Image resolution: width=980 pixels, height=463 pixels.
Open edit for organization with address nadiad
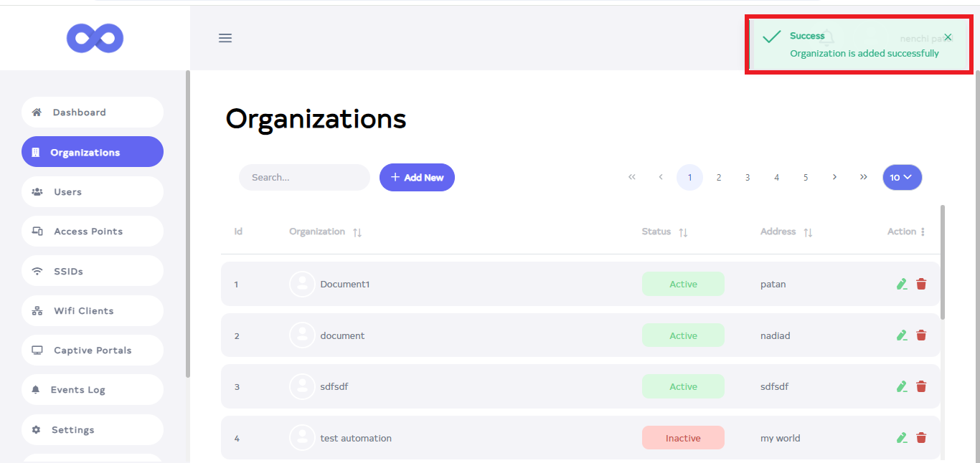[x=902, y=335]
